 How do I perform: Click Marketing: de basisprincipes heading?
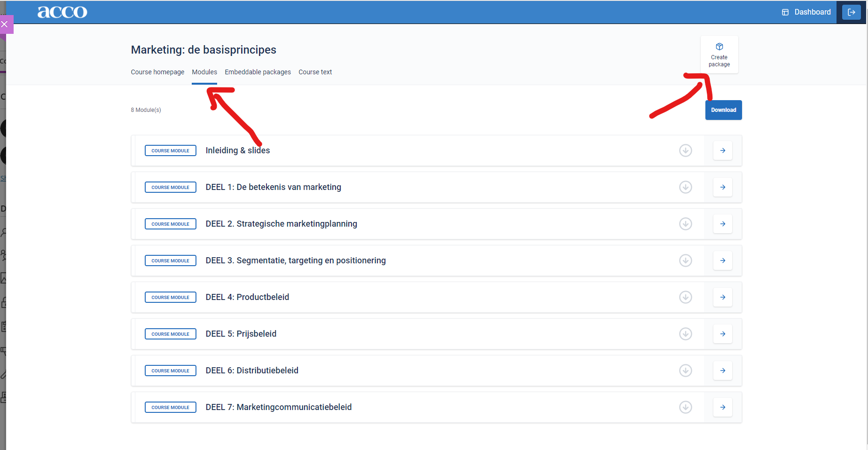(203, 50)
